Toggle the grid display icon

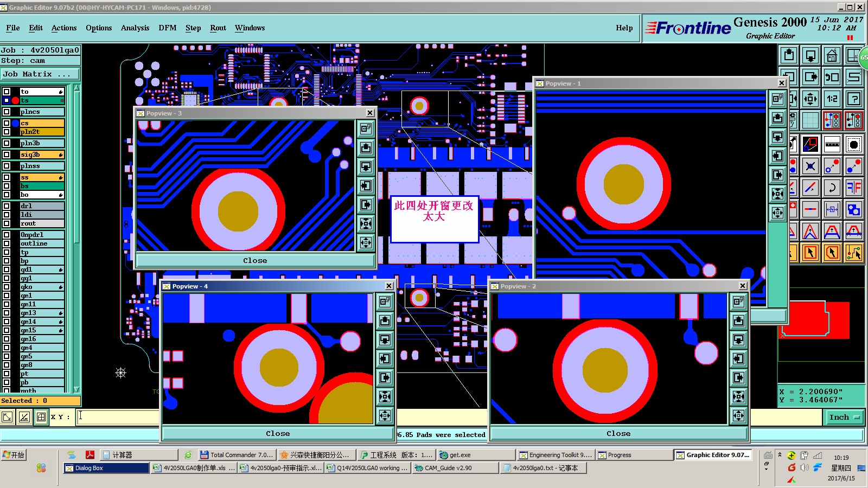810,120
